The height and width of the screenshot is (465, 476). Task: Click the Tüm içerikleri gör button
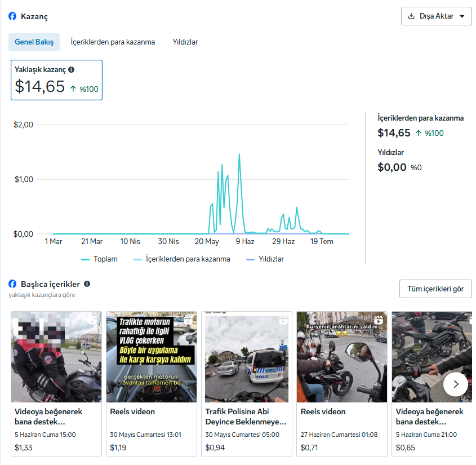[x=435, y=289]
